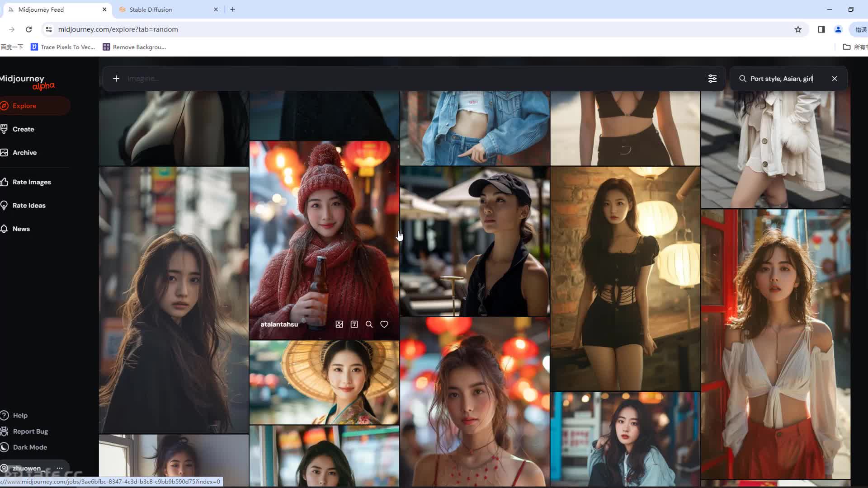Open the long-haired girl in black coat image
868x488 pixels.
click(x=174, y=300)
